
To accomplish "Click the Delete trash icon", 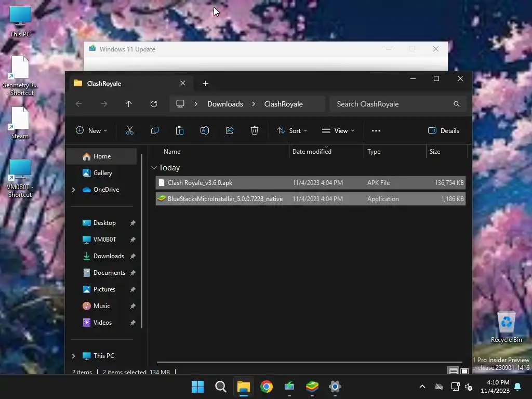I will coord(255,130).
